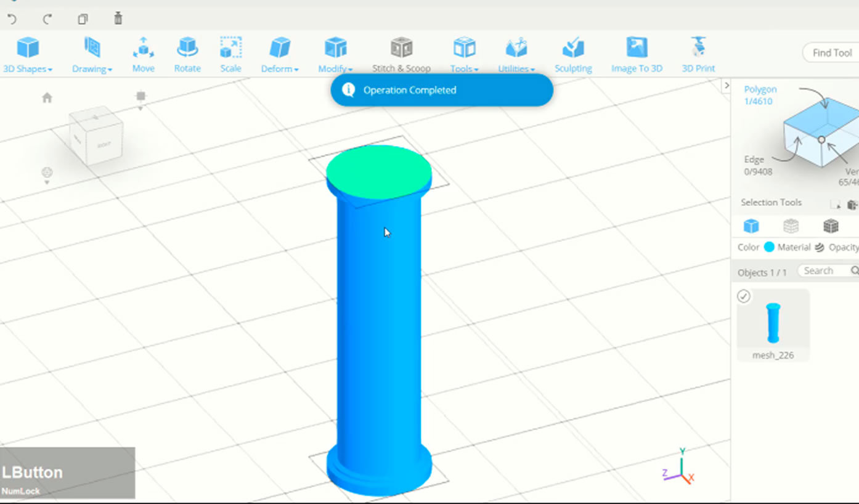Image resolution: width=859 pixels, height=504 pixels.
Task: Expand the Deform menu
Action: [280, 55]
